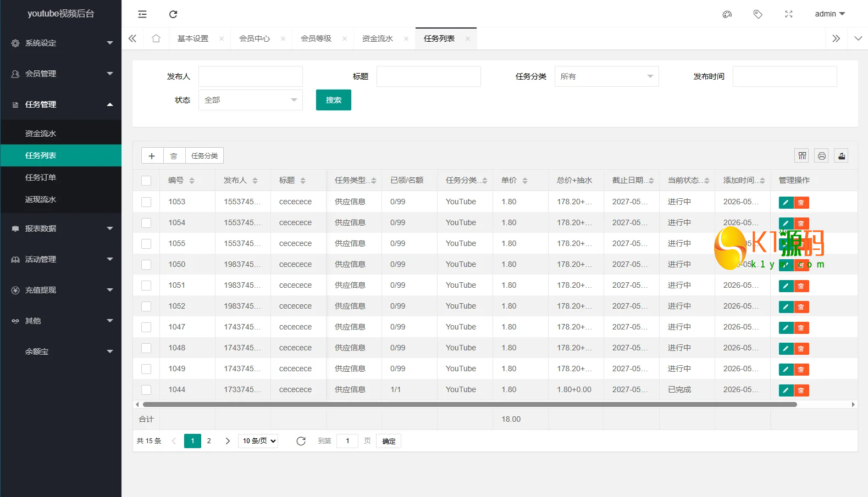Expand 报表数据 sidebar menu

[x=61, y=228]
